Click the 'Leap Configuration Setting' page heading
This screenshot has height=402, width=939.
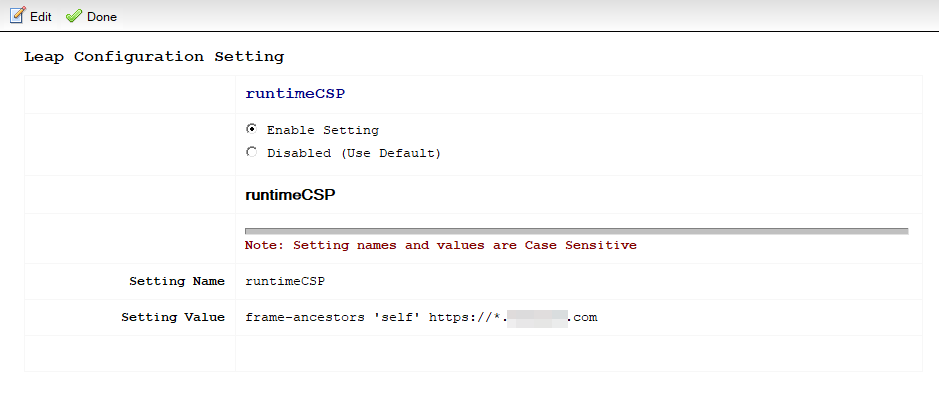154,57
